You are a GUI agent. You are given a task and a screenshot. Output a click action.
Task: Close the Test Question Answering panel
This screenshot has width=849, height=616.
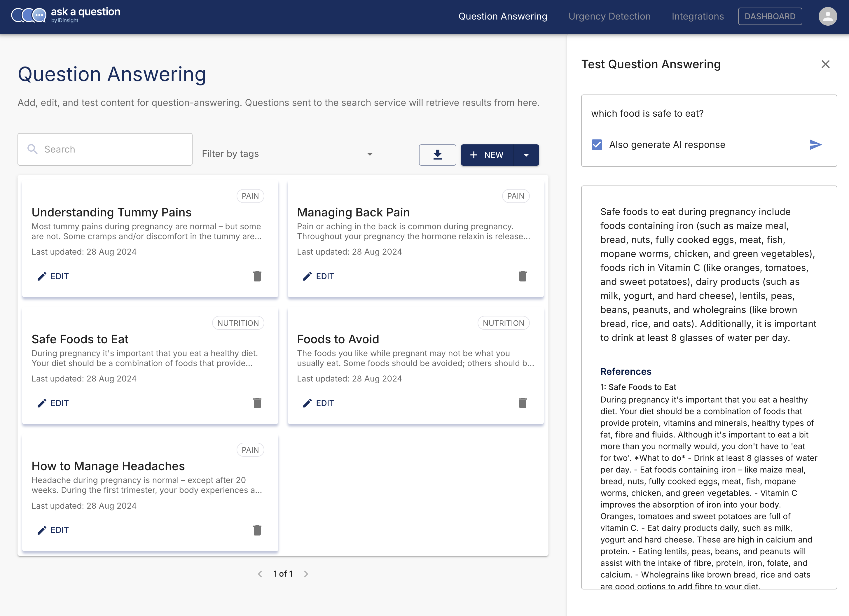[825, 64]
